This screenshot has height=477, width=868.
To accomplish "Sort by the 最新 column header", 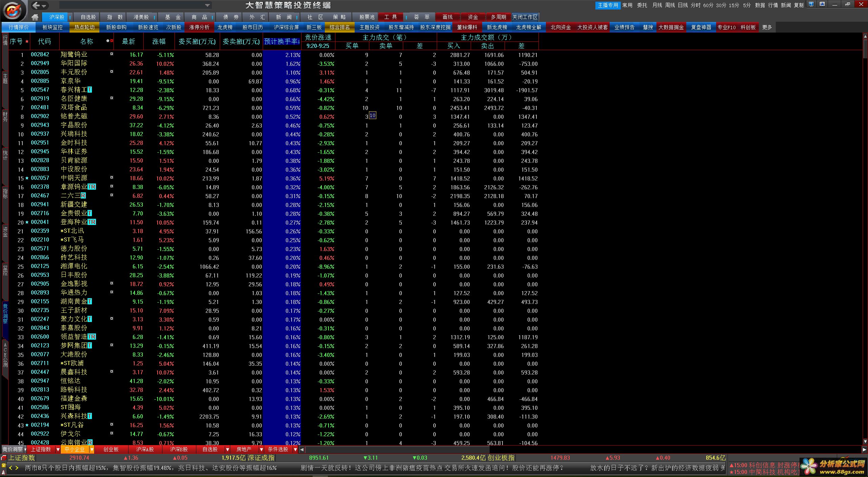I will [129, 41].
